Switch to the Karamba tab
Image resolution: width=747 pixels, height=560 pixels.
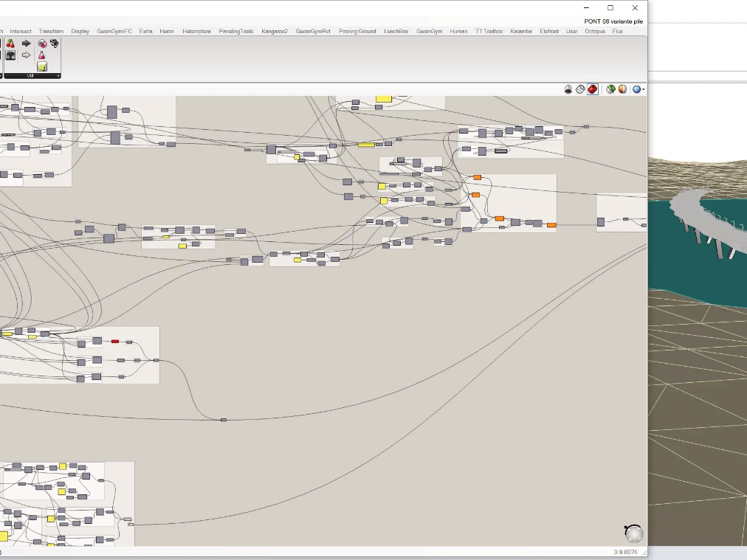tap(520, 32)
